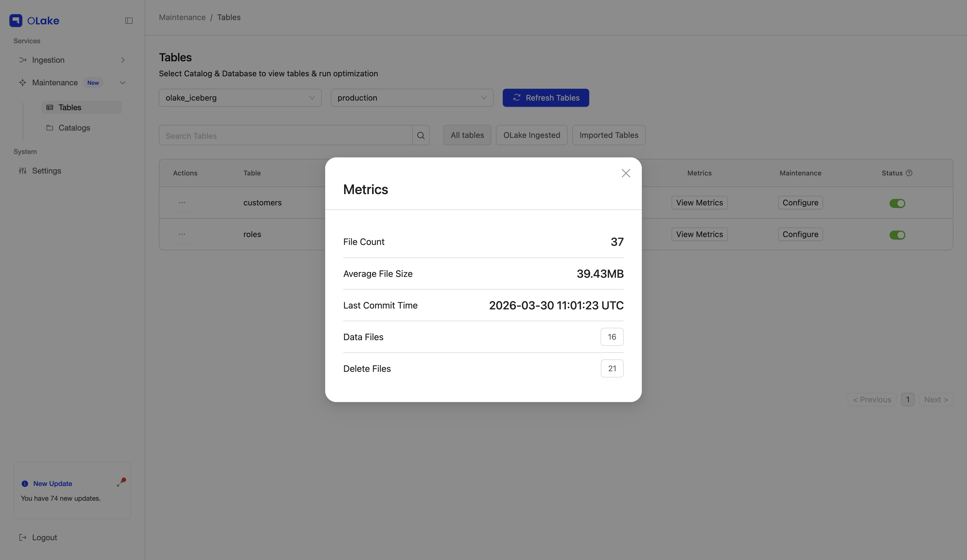Click the Status help icon in table header
The height and width of the screenshot is (560, 967).
(909, 173)
